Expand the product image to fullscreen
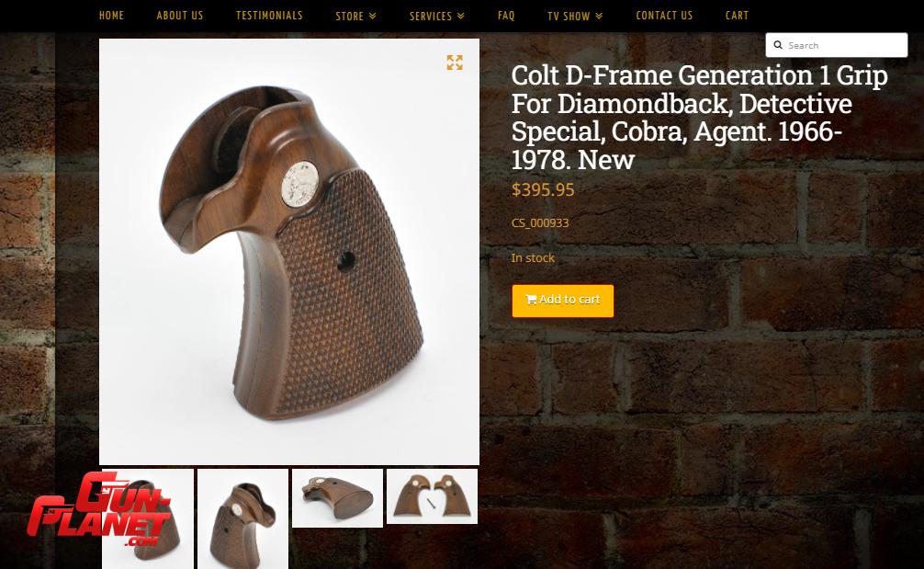The width and height of the screenshot is (924, 569). 455,63
